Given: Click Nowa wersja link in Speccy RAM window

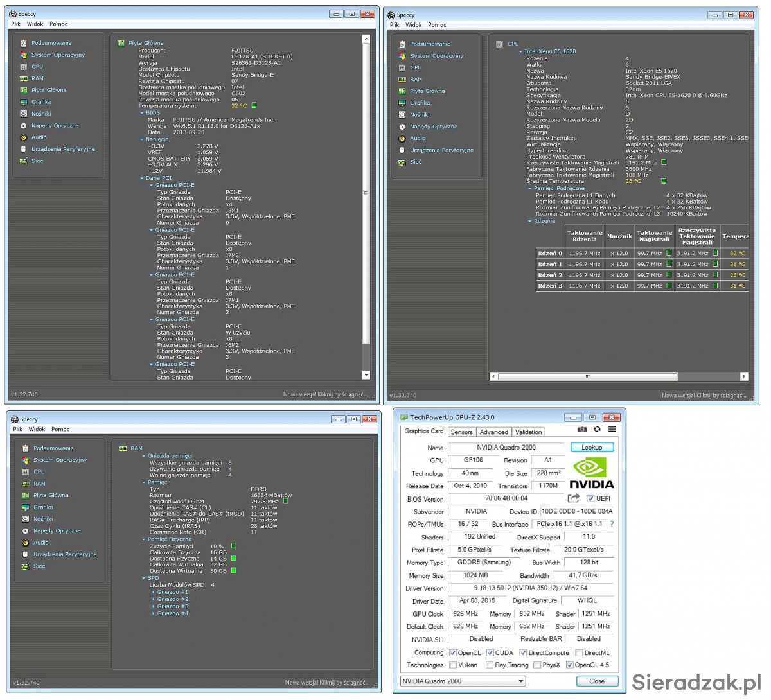Looking at the screenshot, I should [328, 683].
